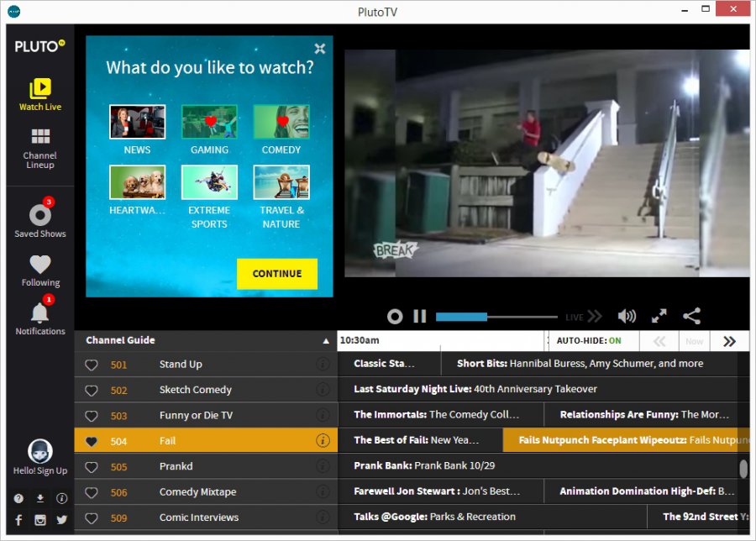Open the Following heart section

coord(40,270)
